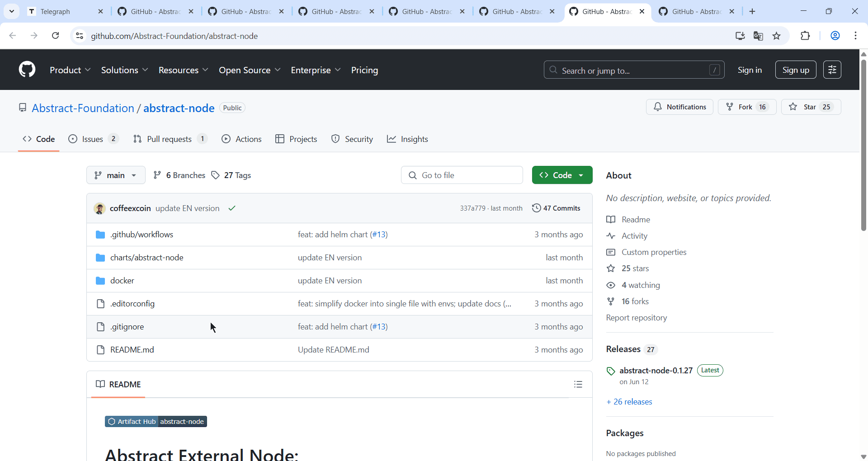This screenshot has height=461, width=868.
Task: Click the abstract-node repository name
Action: [x=179, y=108]
